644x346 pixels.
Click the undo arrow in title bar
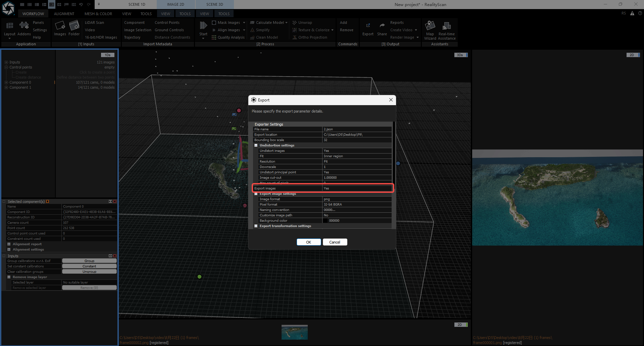click(81, 4)
